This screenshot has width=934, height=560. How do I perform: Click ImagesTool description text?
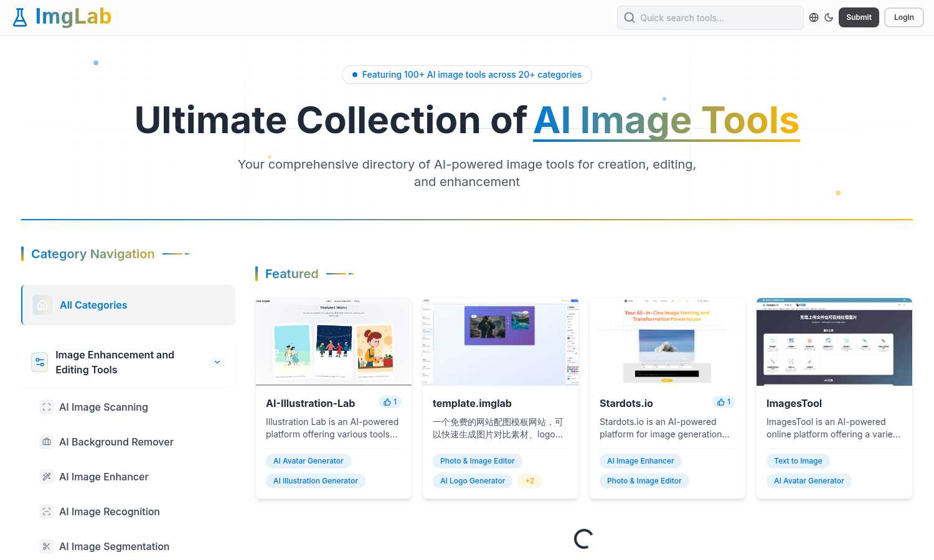[833, 428]
